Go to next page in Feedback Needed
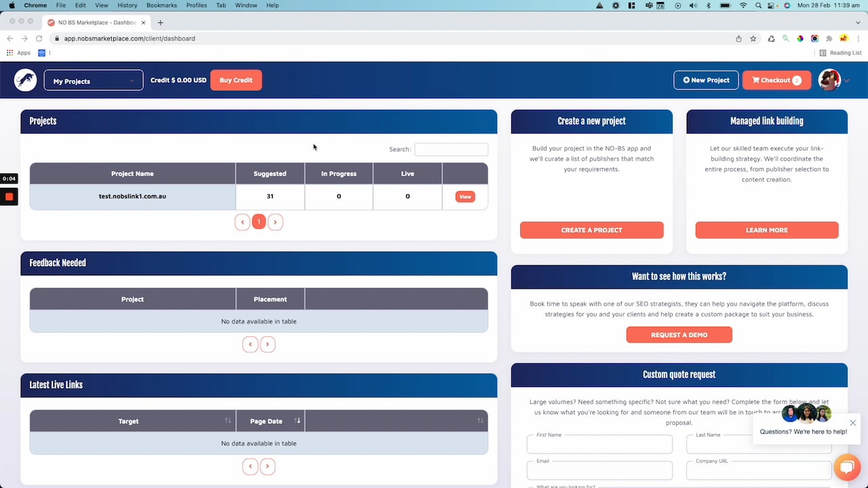This screenshot has height=488, width=868. 267,344
